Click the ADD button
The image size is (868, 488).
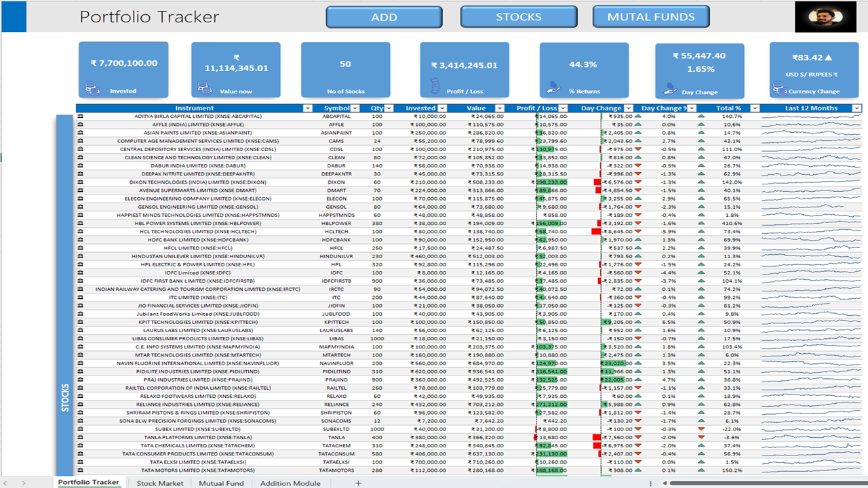[x=384, y=18]
